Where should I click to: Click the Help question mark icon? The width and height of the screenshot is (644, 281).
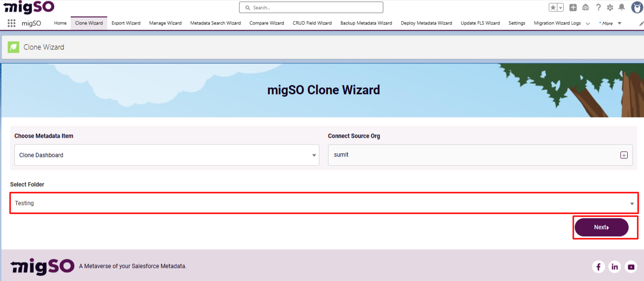pyautogui.click(x=598, y=7)
